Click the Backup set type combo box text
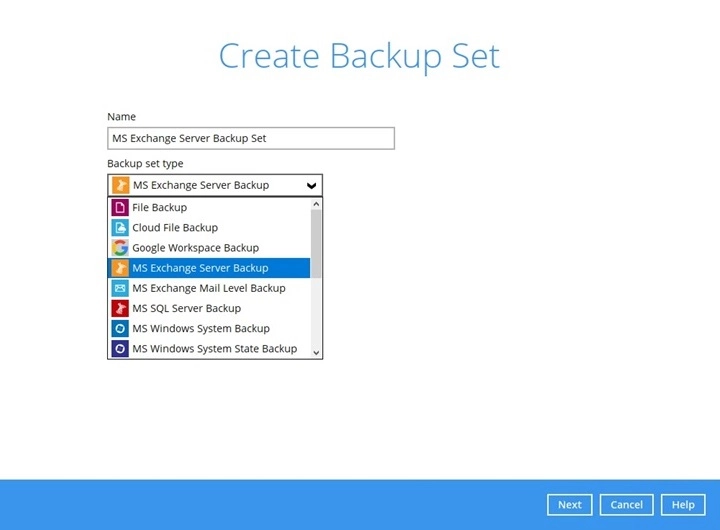720x530 pixels. 201,185
